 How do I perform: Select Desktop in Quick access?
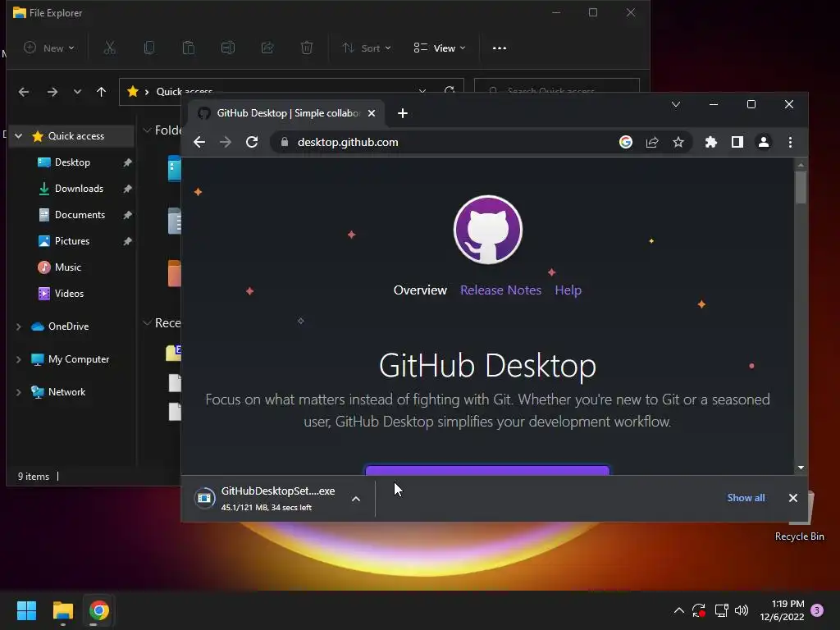pyautogui.click(x=72, y=162)
